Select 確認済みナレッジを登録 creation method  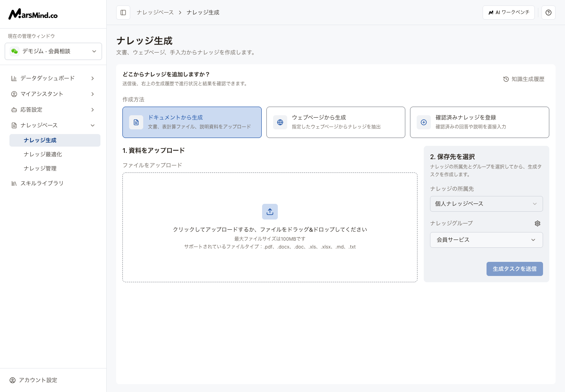[x=479, y=122]
